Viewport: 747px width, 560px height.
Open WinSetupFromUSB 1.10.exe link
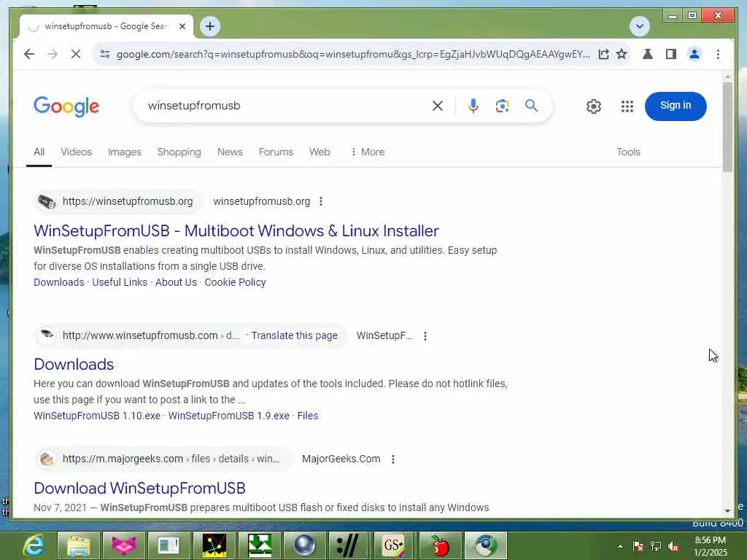click(x=97, y=416)
